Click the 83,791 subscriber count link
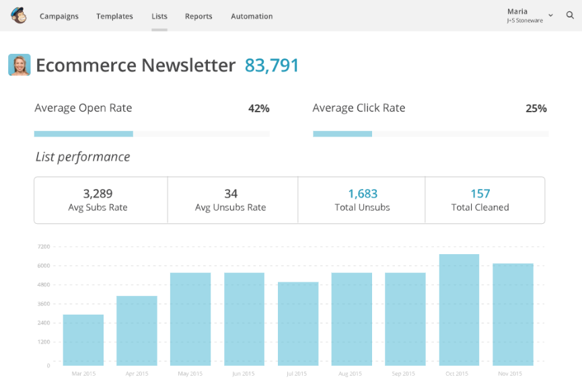 [x=272, y=65]
